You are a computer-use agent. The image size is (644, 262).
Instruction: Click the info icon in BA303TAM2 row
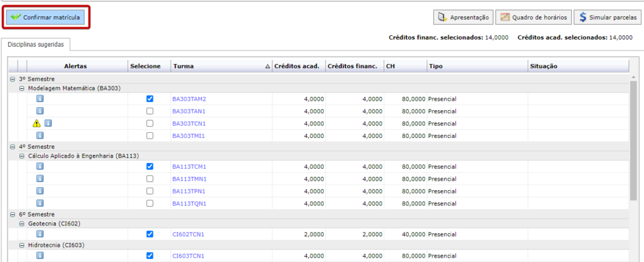[x=40, y=99]
